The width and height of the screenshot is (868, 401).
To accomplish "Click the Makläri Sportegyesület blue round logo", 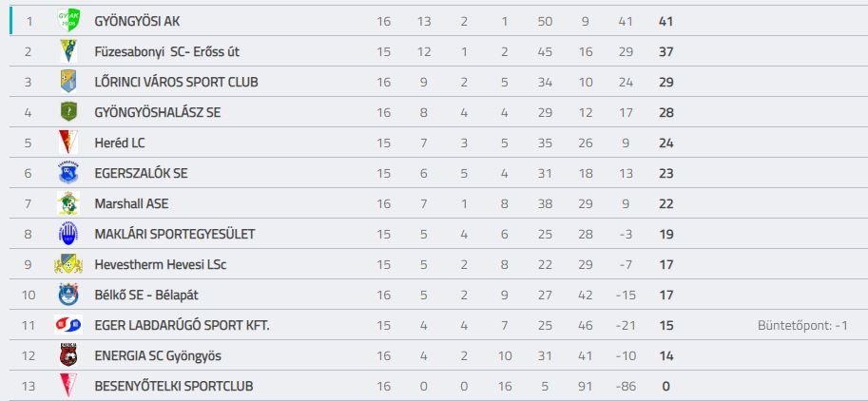I will coord(68,234).
